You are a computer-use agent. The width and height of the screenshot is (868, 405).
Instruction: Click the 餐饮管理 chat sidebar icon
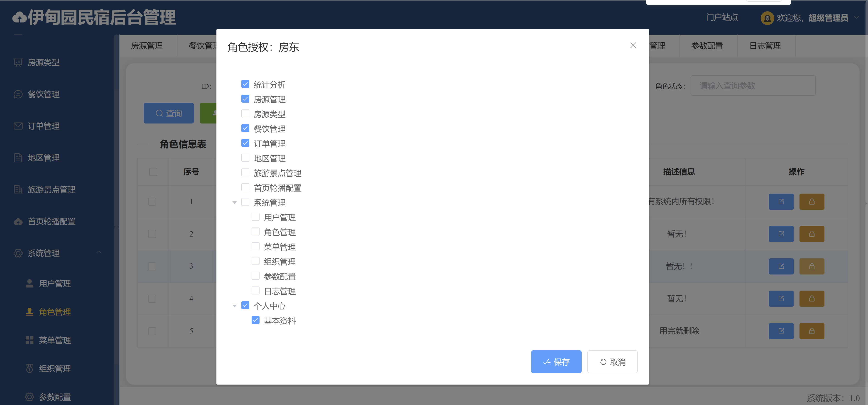pos(18,94)
